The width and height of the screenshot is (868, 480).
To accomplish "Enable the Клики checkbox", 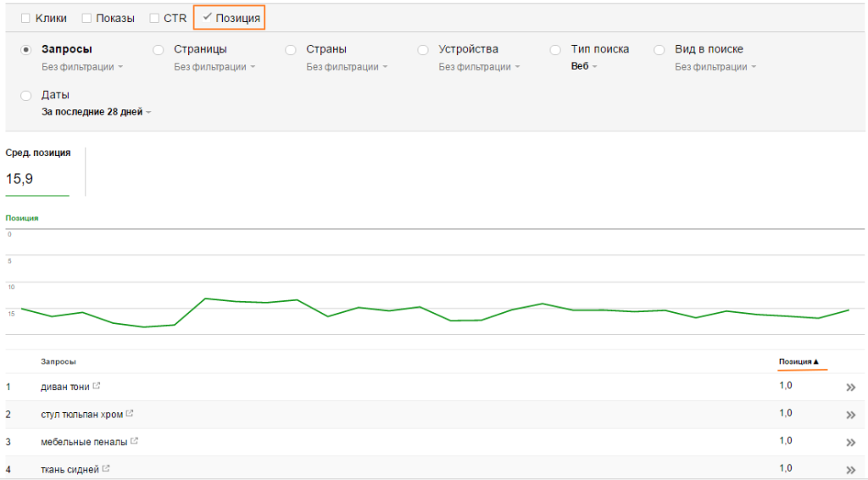I will click(25, 18).
